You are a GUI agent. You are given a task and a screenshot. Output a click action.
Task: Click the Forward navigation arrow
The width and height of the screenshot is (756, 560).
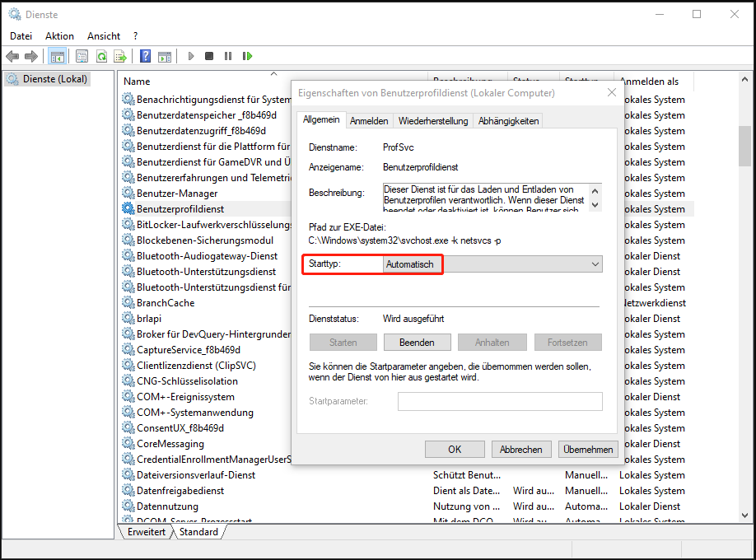(31, 55)
